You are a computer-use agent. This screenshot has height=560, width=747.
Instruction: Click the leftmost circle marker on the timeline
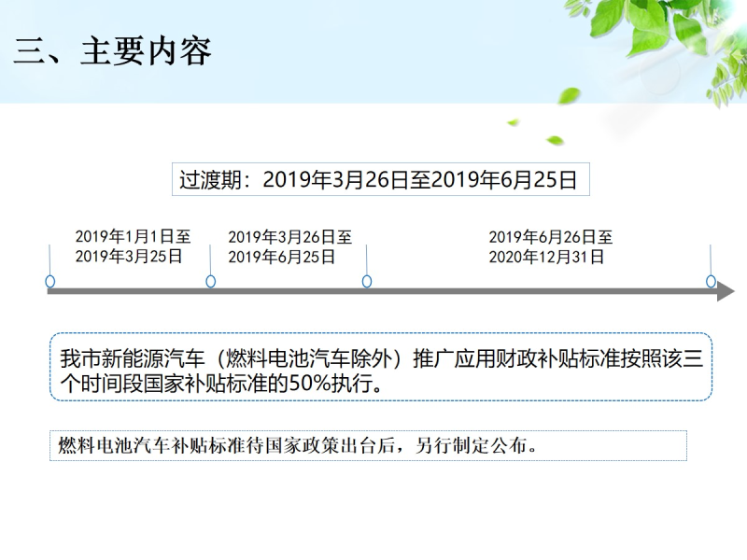click(50, 281)
